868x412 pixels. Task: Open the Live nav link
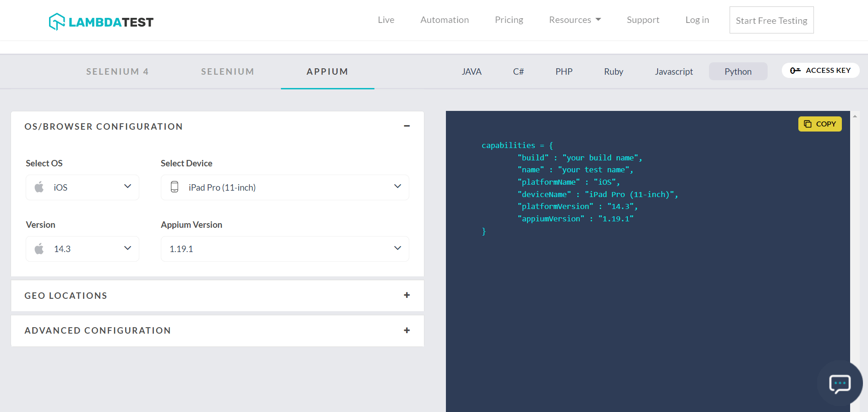coord(386,20)
